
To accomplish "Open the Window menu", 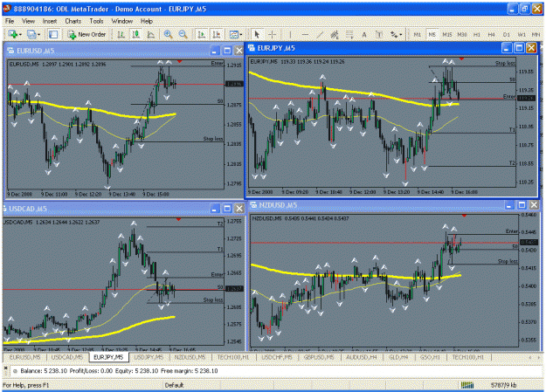I will 122,21.
